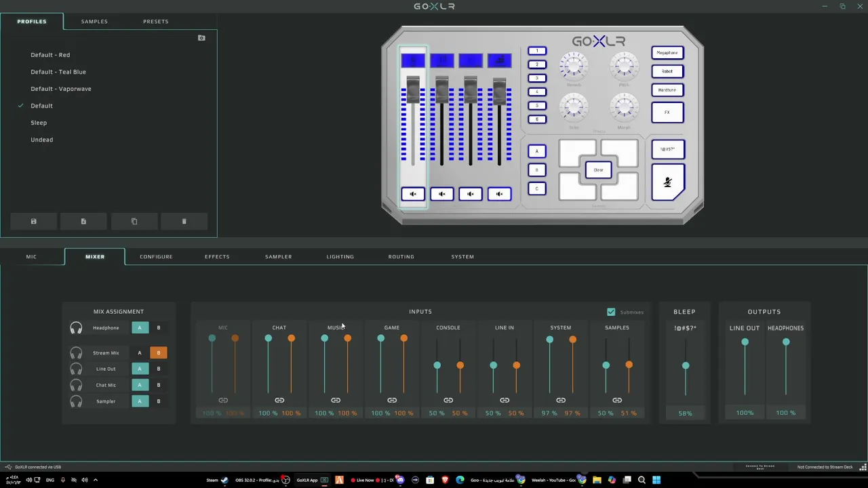Click the mute button under the fourth fader
This screenshot has width=868, height=488.
(499, 195)
